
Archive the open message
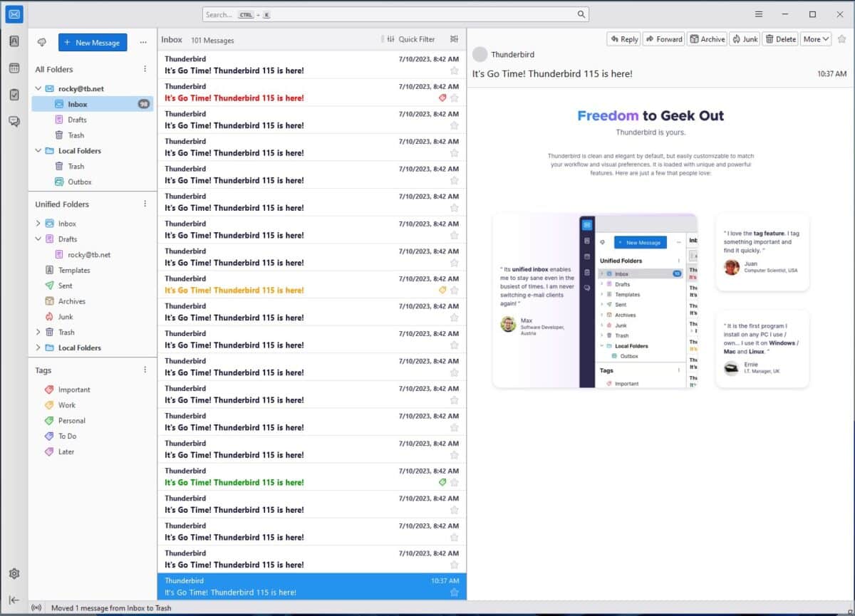click(707, 38)
